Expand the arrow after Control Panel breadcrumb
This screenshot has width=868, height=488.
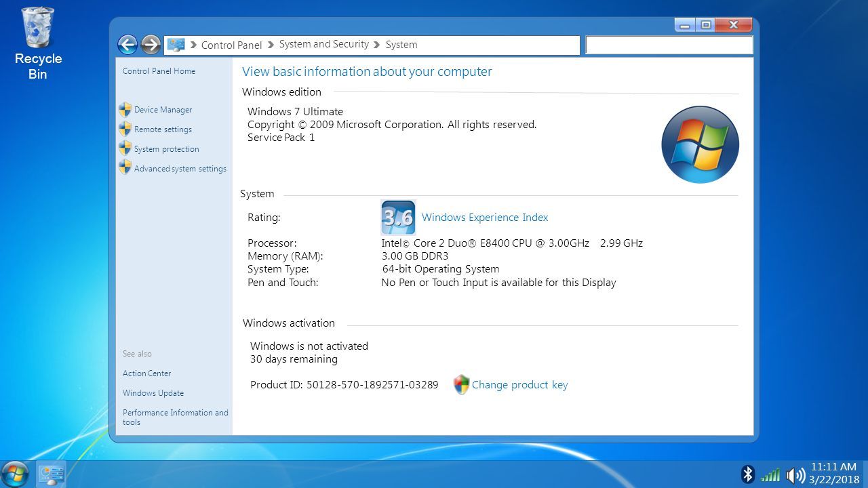pyautogui.click(x=271, y=45)
